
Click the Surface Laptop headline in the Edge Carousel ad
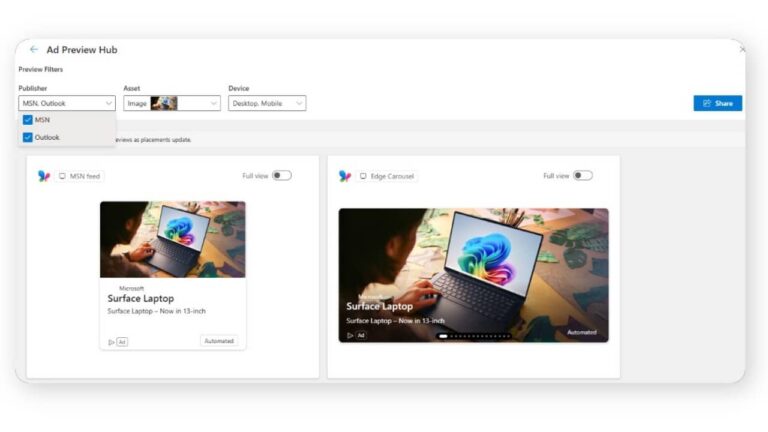[380, 306]
